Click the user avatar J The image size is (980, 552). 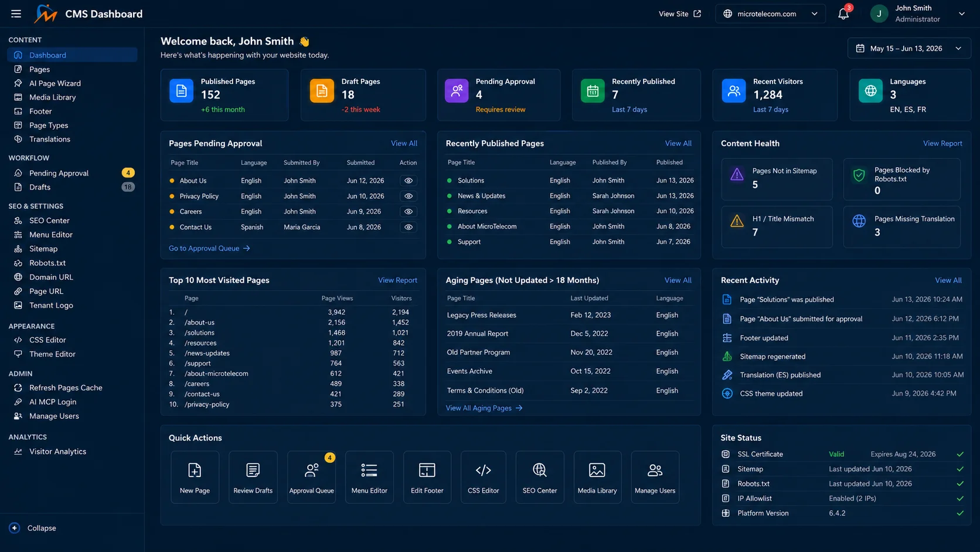(879, 13)
